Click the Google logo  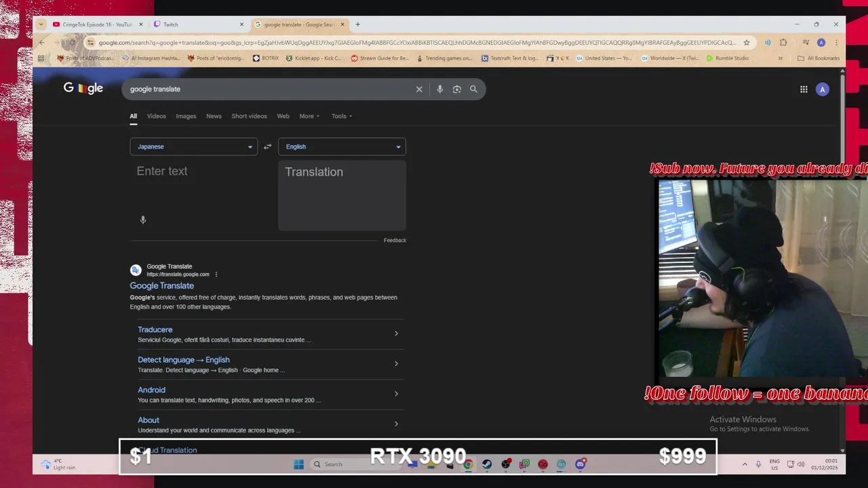click(83, 88)
